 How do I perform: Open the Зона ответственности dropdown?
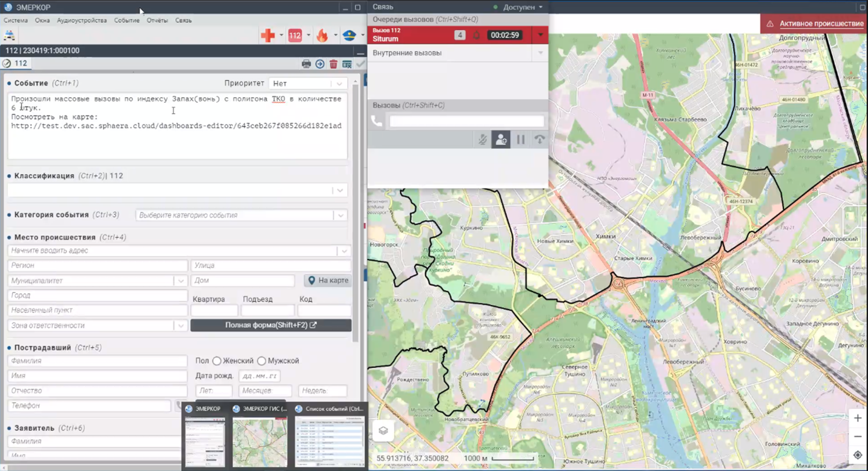point(181,326)
